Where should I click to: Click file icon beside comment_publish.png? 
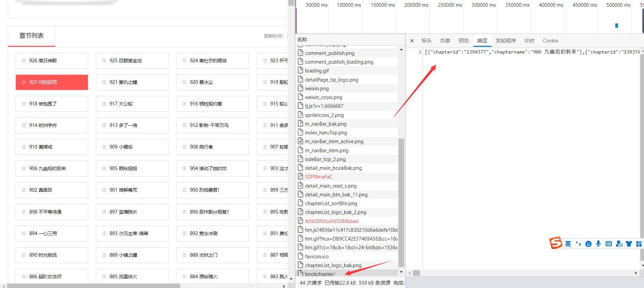pyautogui.click(x=300, y=53)
